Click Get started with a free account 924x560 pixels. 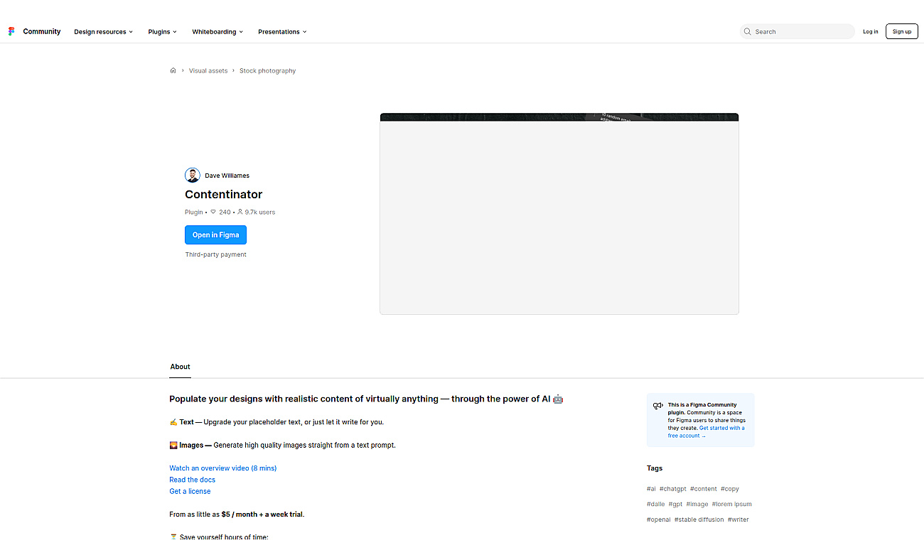tap(706, 431)
